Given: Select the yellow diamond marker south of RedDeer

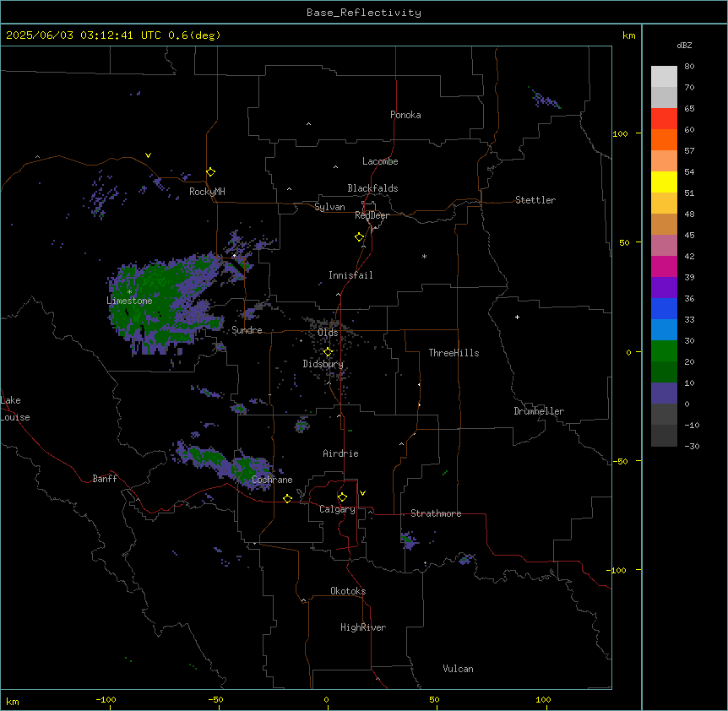Looking at the screenshot, I should [360, 237].
